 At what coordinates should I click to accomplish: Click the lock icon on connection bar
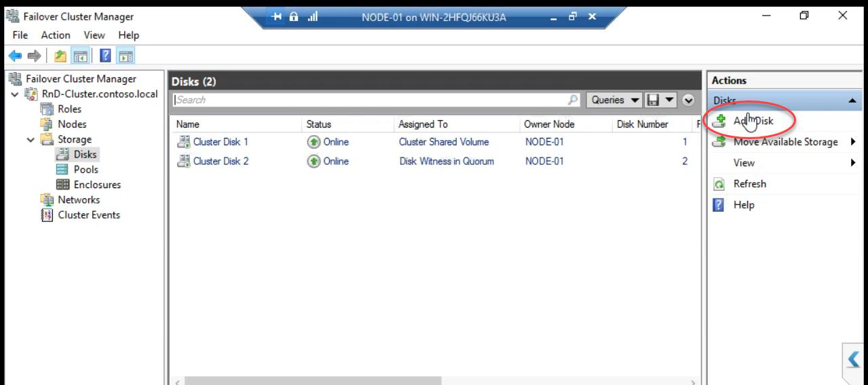pyautogui.click(x=295, y=16)
